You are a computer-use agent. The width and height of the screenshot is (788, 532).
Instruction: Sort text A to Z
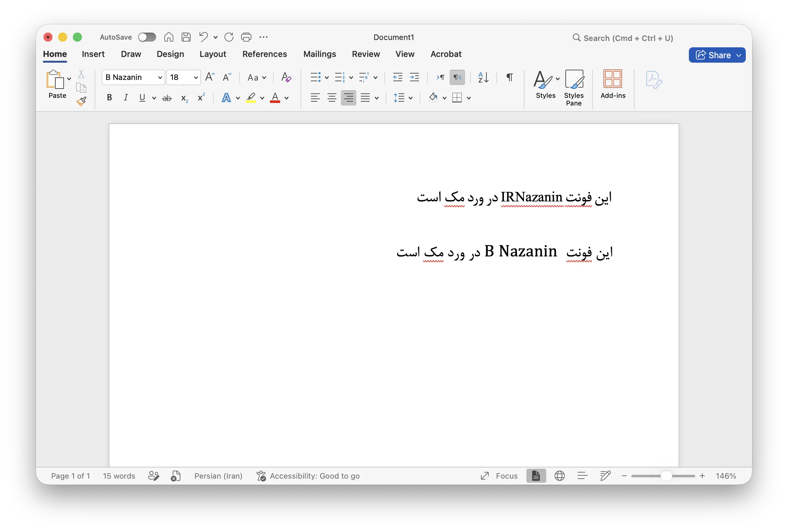click(x=483, y=77)
